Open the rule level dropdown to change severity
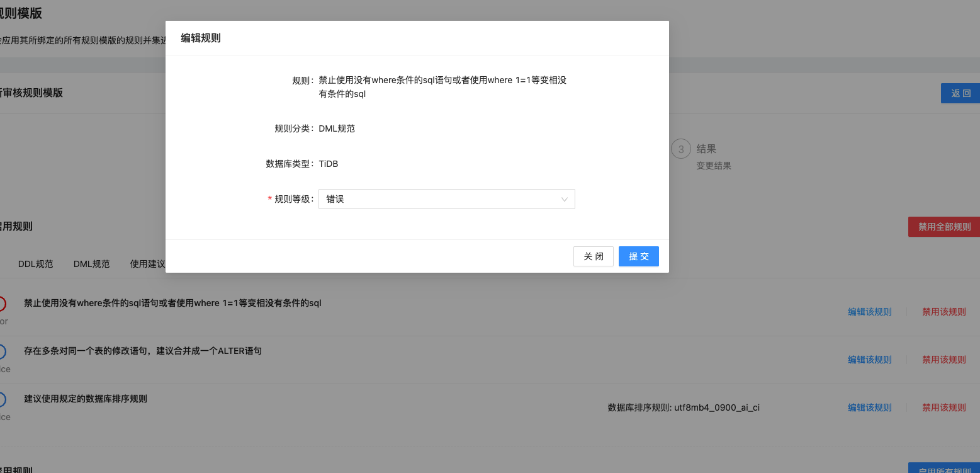The image size is (980, 473). (447, 199)
